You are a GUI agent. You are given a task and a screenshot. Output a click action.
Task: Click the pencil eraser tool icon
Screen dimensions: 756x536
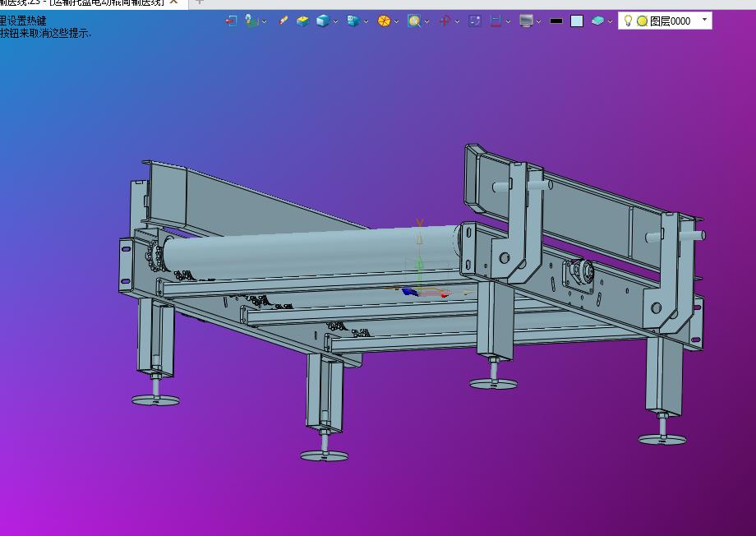(283, 21)
